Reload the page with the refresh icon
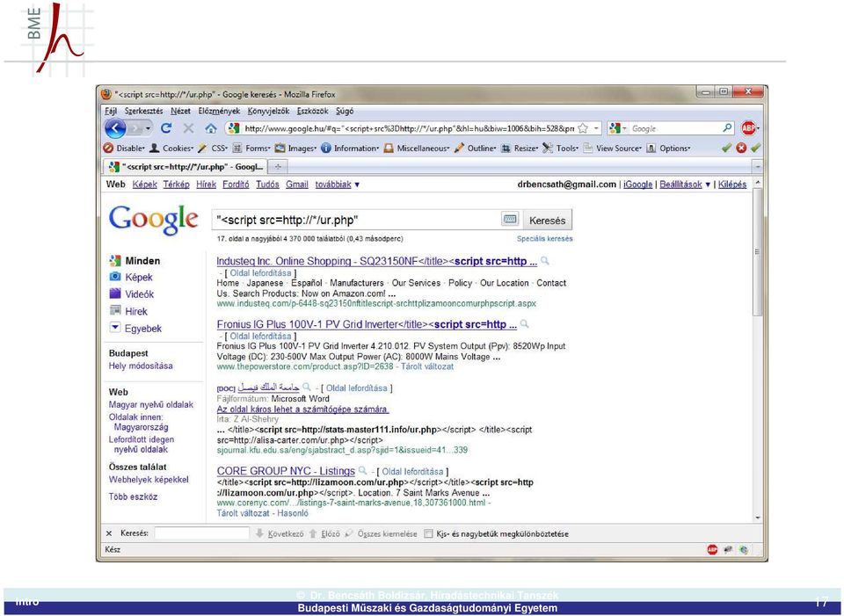 pyautogui.click(x=166, y=128)
